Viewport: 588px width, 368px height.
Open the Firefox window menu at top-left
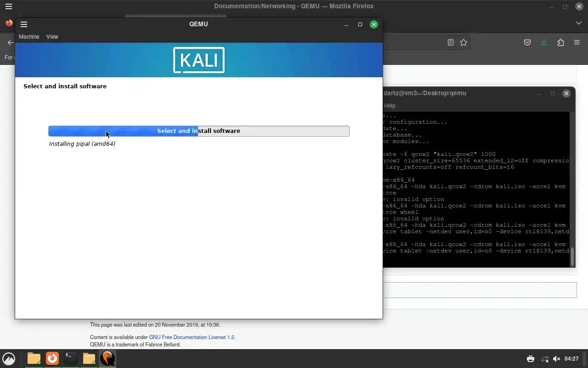(x=8, y=6)
